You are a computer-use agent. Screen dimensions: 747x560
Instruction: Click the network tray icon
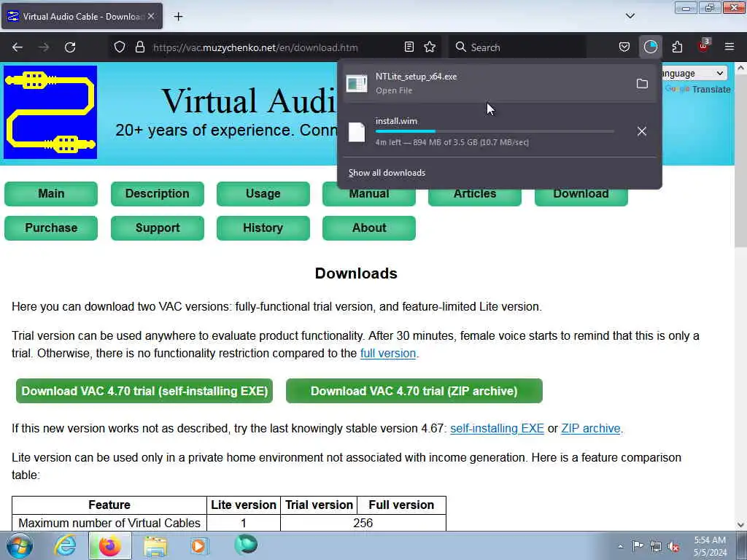[x=656, y=547]
